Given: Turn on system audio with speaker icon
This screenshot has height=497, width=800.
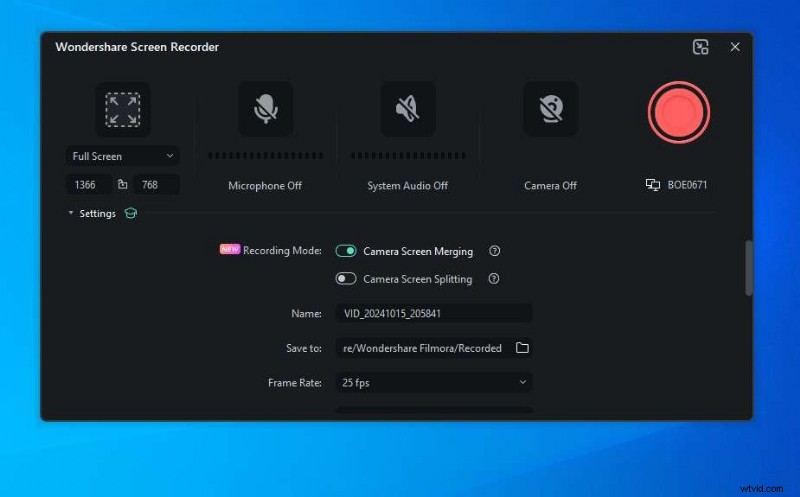Looking at the screenshot, I should tap(408, 109).
